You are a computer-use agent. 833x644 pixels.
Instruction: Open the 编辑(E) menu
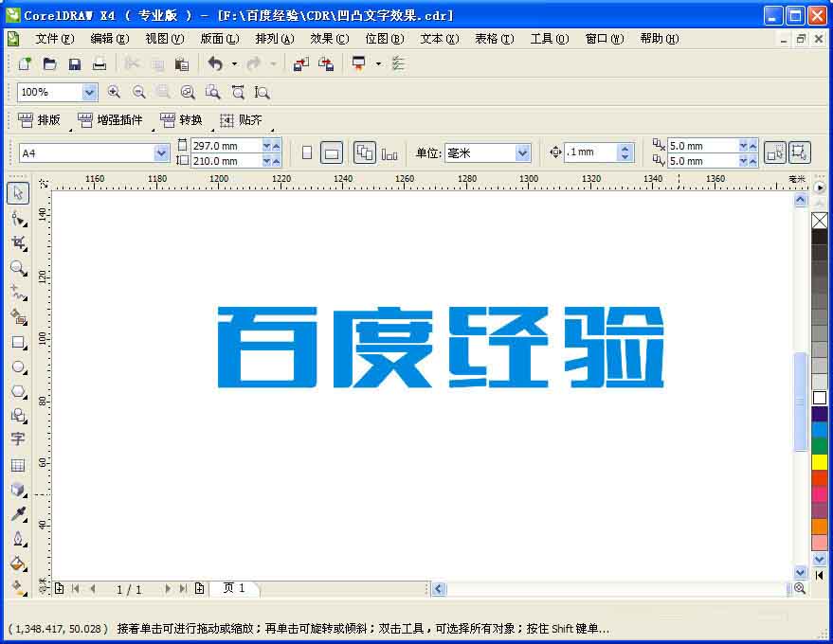(x=109, y=39)
